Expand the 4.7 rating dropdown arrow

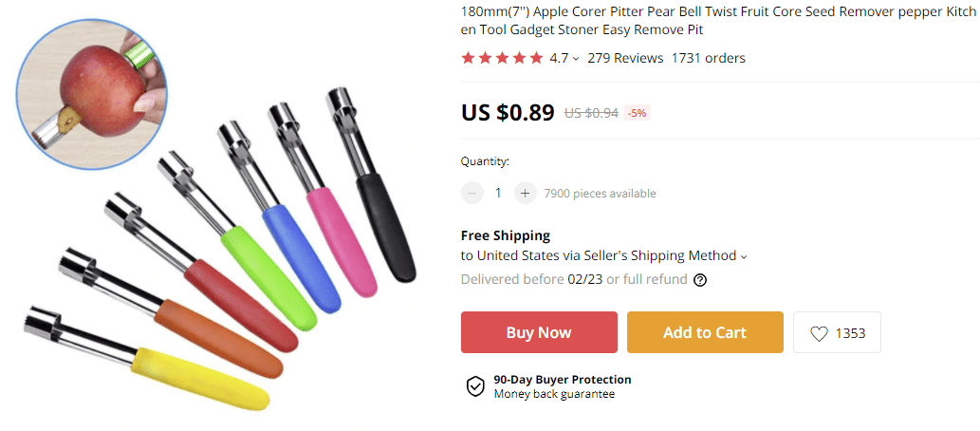click(576, 59)
